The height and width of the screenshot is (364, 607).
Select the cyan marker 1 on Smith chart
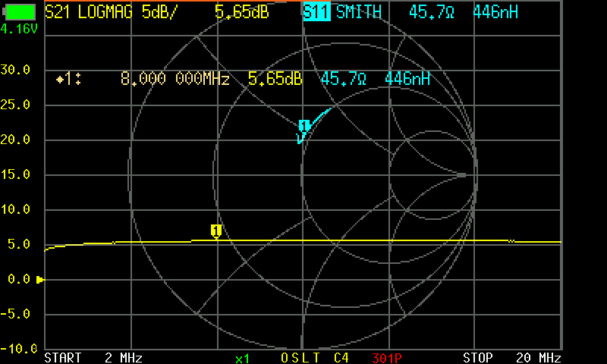tap(304, 126)
